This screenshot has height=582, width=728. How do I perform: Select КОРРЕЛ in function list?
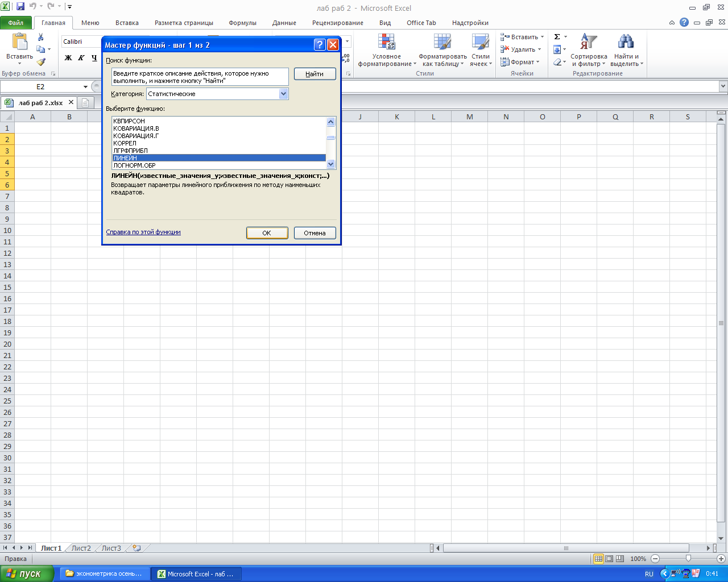(219, 143)
